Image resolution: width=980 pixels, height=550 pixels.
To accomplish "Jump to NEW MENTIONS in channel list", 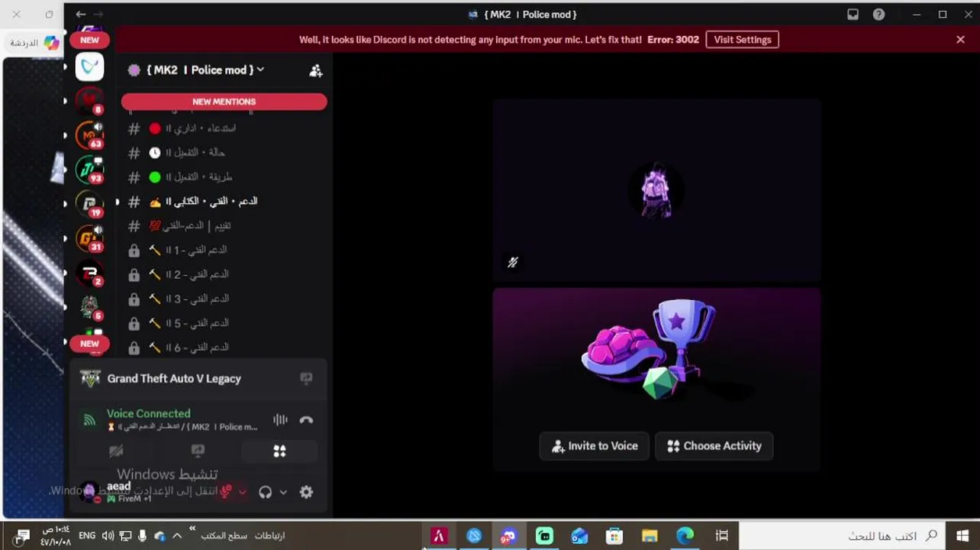I will point(224,102).
